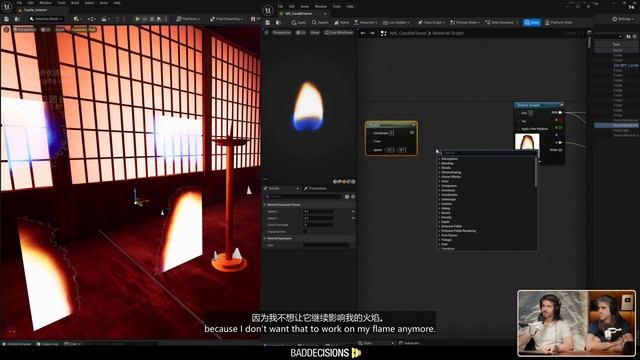Click the sphere preview mesh shape icon

(339, 182)
